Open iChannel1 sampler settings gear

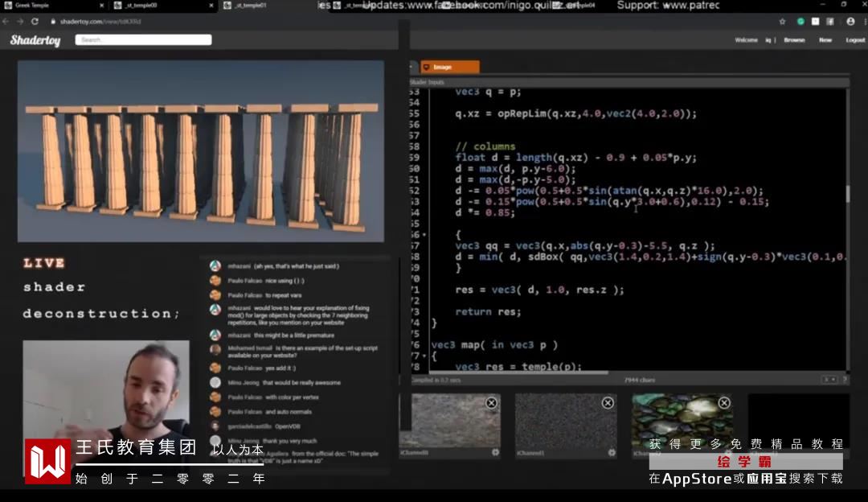tap(612, 453)
